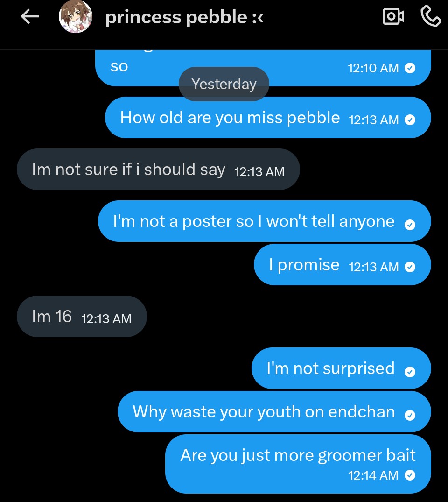Tap read checkmark on the endchan message
This screenshot has width=448, height=502.
click(410, 415)
